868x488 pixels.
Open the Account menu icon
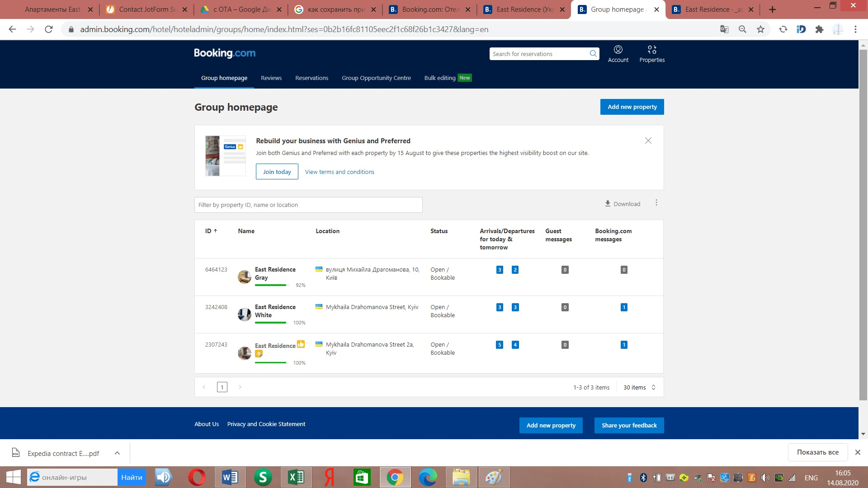(618, 50)
